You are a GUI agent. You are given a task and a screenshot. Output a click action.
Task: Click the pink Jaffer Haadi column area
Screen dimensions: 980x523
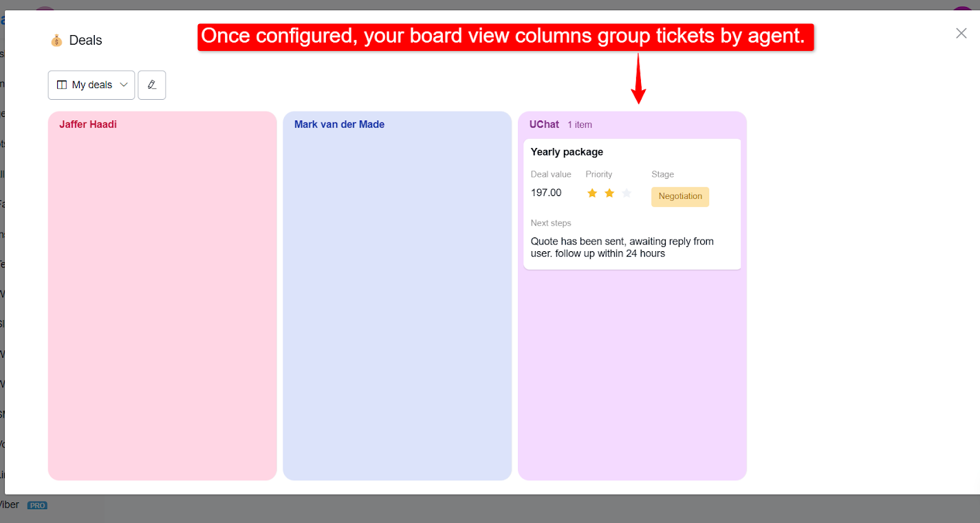(162, 303)
